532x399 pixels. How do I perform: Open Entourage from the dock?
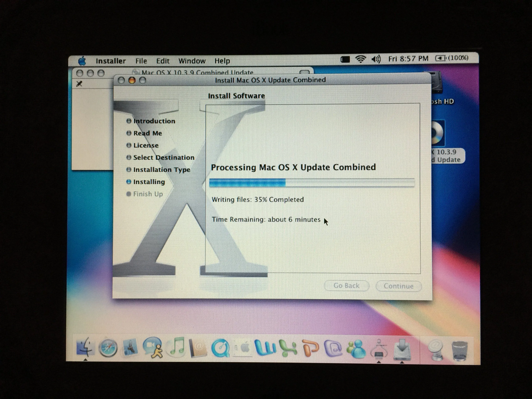333,348
